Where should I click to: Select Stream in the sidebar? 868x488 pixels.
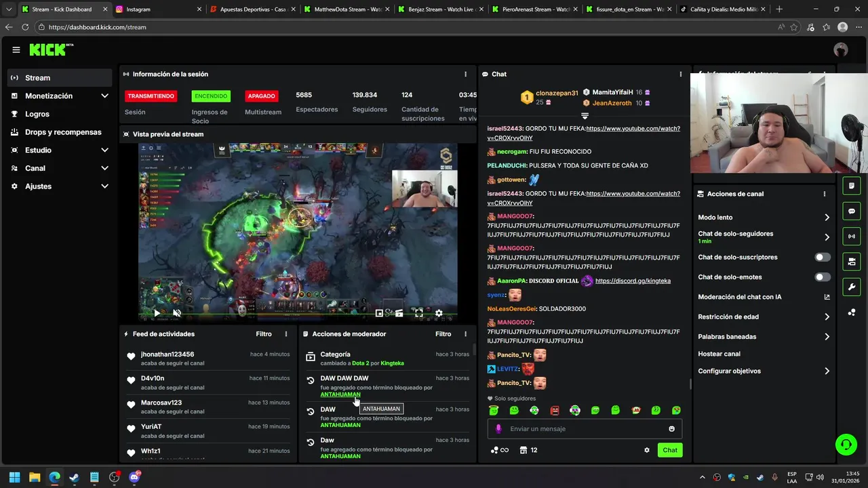tap(60, 78)
